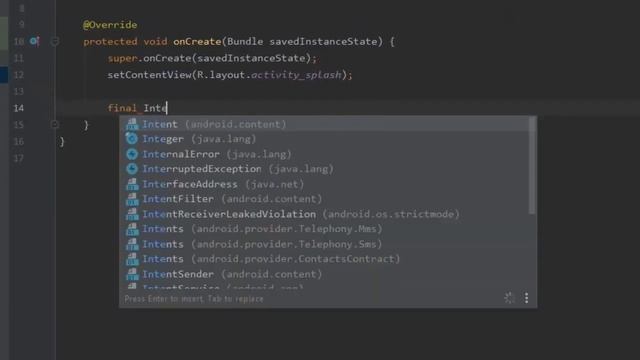The image size is (640, 360).
Task: Place cursor on line number 14
Action: (x=18, y=108)
